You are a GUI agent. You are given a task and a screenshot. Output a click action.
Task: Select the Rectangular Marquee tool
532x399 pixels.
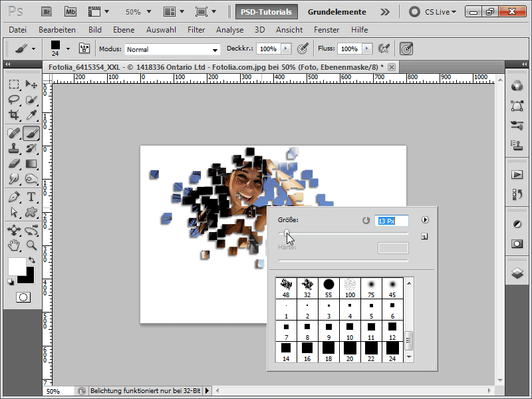point(14,84)
